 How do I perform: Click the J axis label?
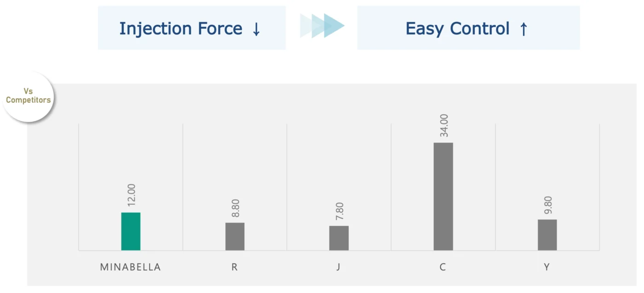pyautogui.click(x=339, y=267)
